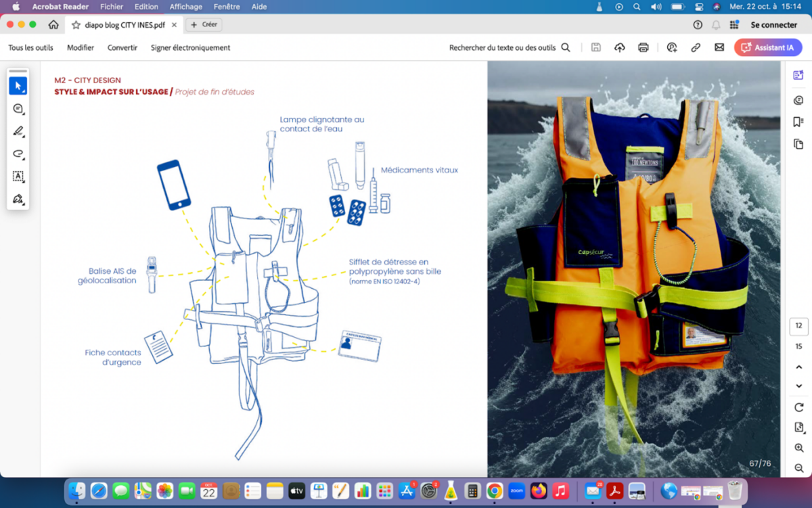Viewport: 812px width, 508px height.
Task: Rotate the page view
Action: (798, 407)
